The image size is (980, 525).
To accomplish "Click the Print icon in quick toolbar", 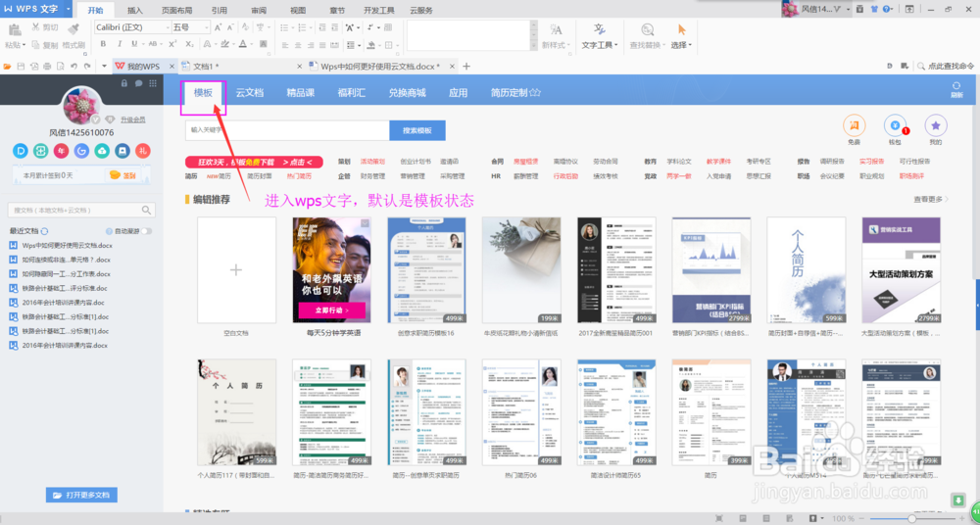I will pyautogui.click(x=47, y=67).
